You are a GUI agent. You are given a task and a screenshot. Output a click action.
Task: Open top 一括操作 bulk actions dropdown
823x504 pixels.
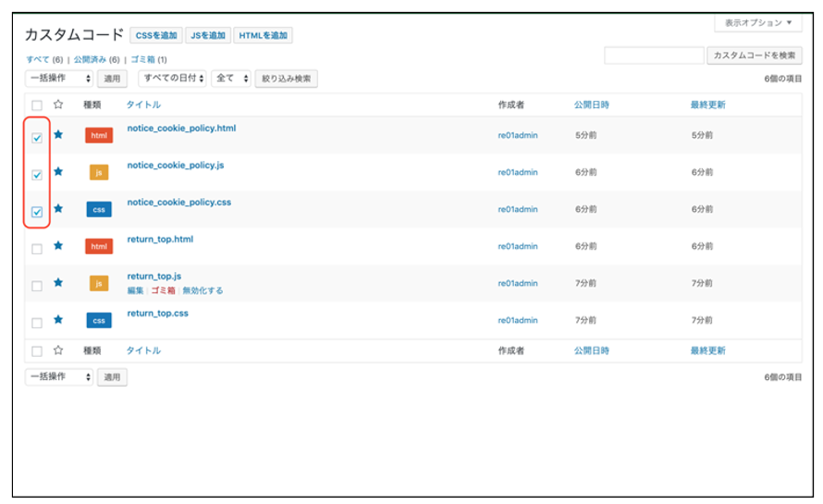(59, 79)
